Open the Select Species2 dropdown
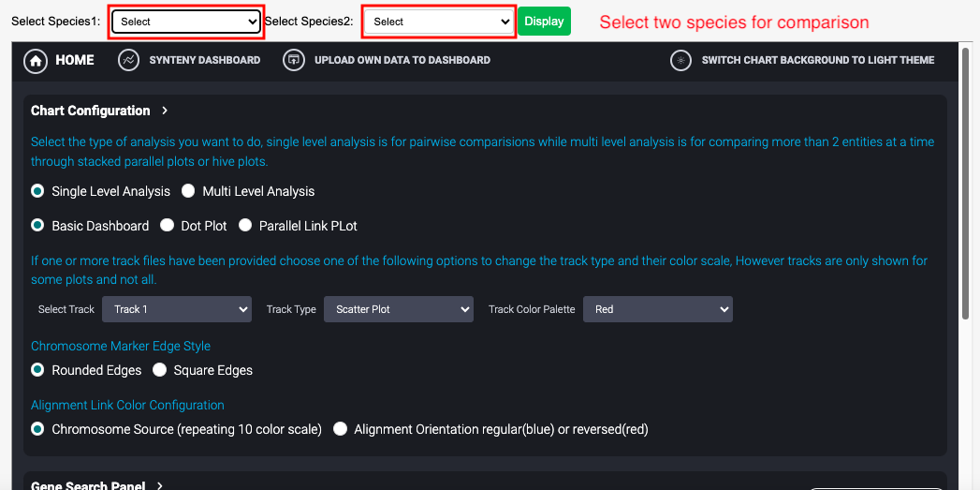 tap(439, 22)
